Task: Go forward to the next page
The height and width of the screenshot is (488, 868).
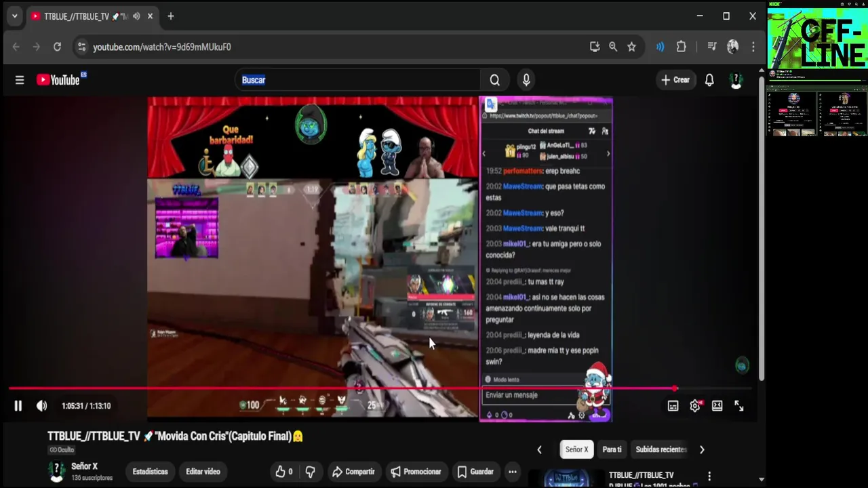Action: [x=37, y=47]
